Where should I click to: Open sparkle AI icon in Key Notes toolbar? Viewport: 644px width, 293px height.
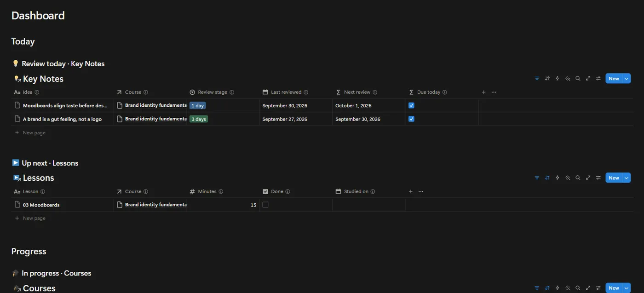(568, 79)
